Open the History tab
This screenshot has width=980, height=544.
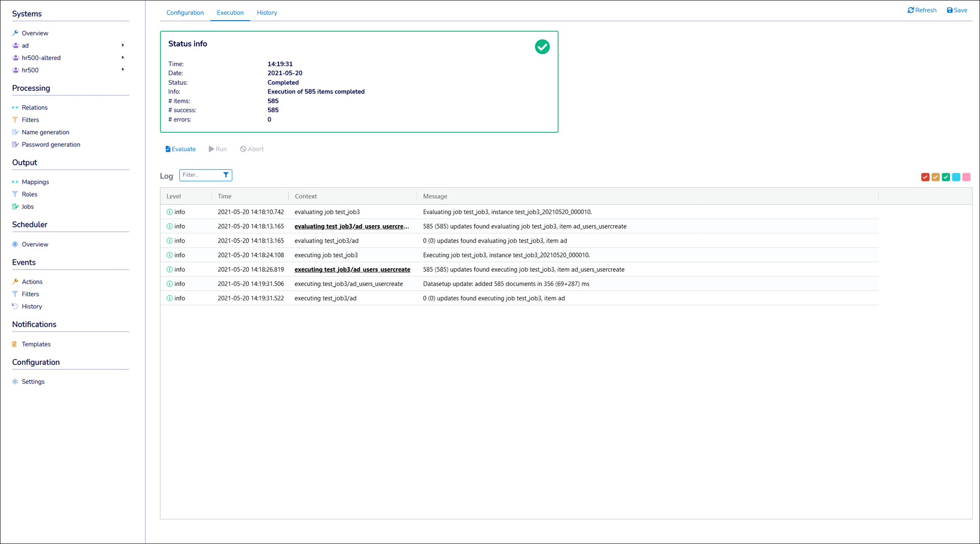[x=266, y=13]
